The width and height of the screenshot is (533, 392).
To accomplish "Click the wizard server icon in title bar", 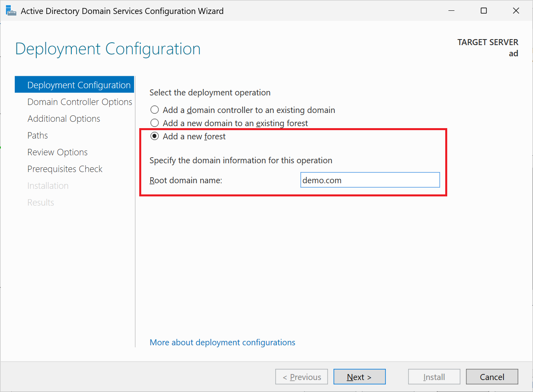I will (11, 11).
